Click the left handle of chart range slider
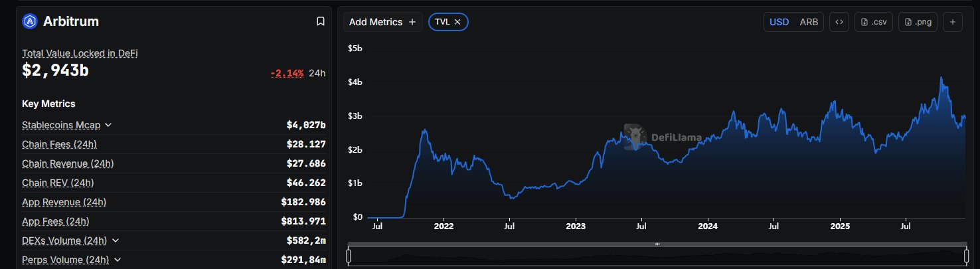Image resolution: width=980 pixels, height=269 pixels. pos(349,256)
